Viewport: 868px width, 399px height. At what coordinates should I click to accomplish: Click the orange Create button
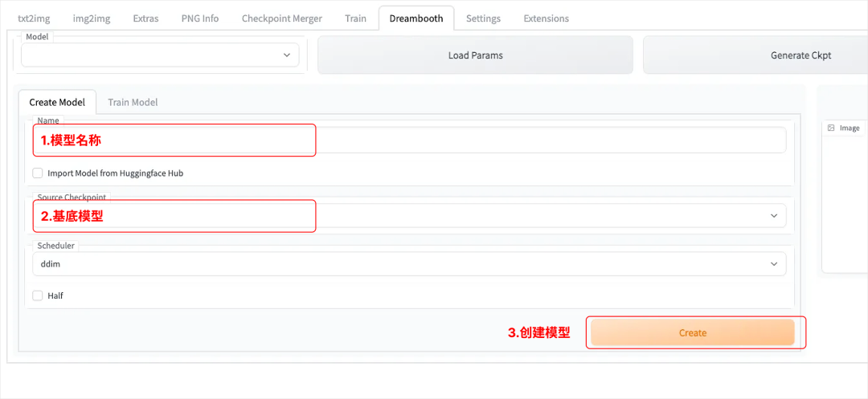coord(693,332)
